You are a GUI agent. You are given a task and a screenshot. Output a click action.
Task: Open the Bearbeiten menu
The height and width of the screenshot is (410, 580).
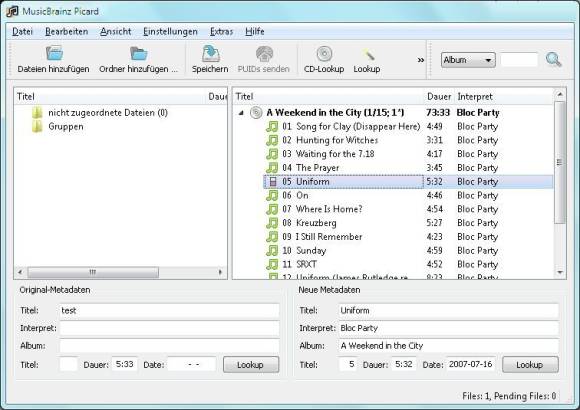(67, 31)
